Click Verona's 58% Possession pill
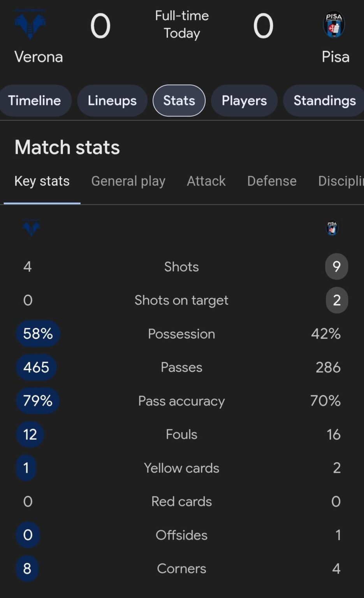Viewport: 364px width, 598px height. (x=37, y=333)
